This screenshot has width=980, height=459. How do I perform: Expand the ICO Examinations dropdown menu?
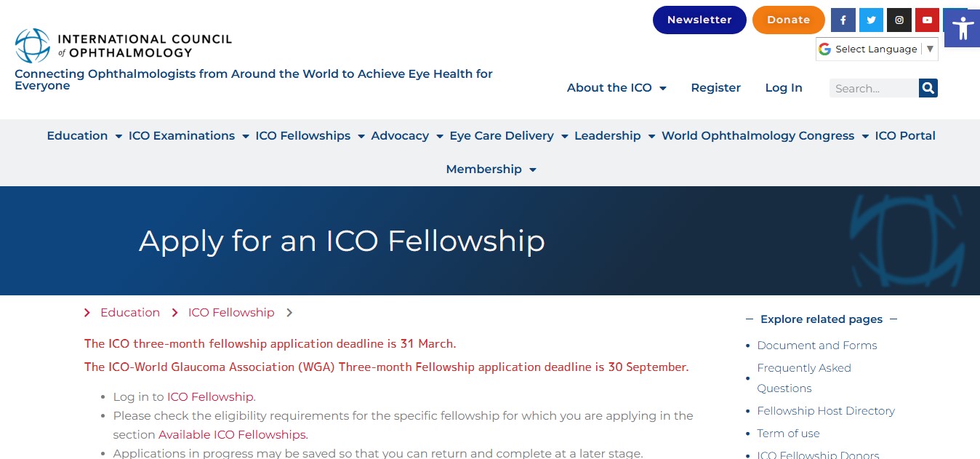189,136
